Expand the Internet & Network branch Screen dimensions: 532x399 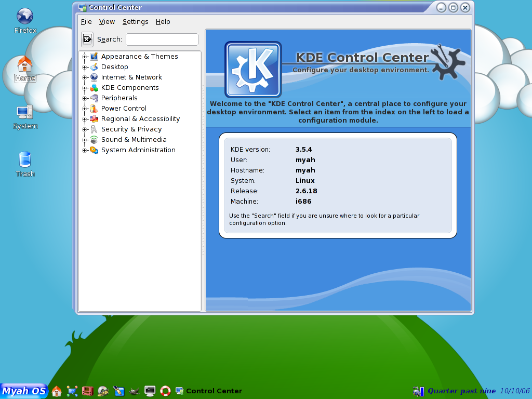click(85, 78)
